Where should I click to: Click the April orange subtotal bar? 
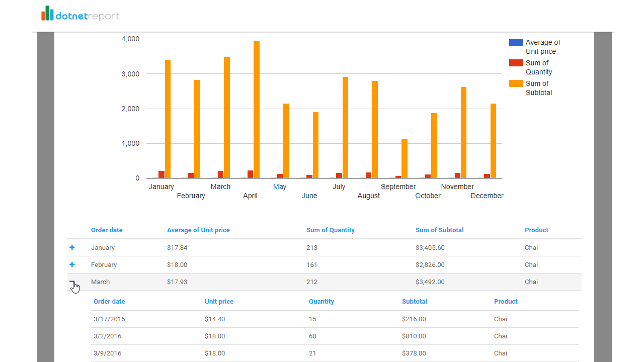point(257,110)
